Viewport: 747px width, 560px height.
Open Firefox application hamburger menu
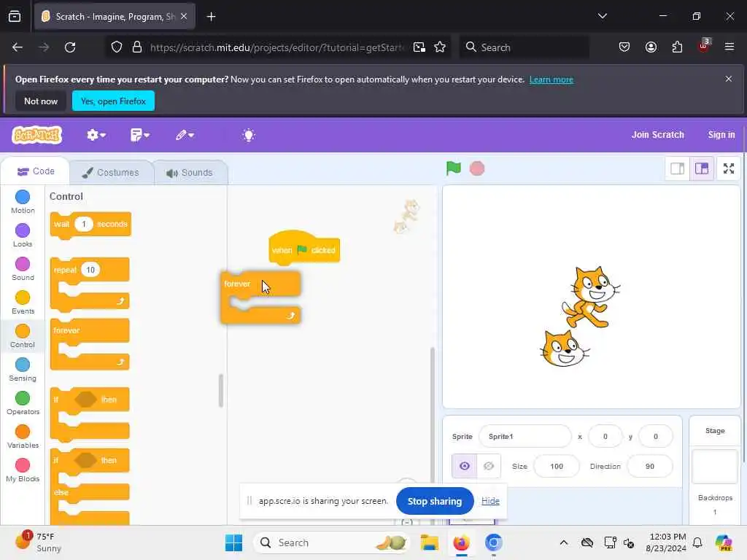(x=729, y=47)
